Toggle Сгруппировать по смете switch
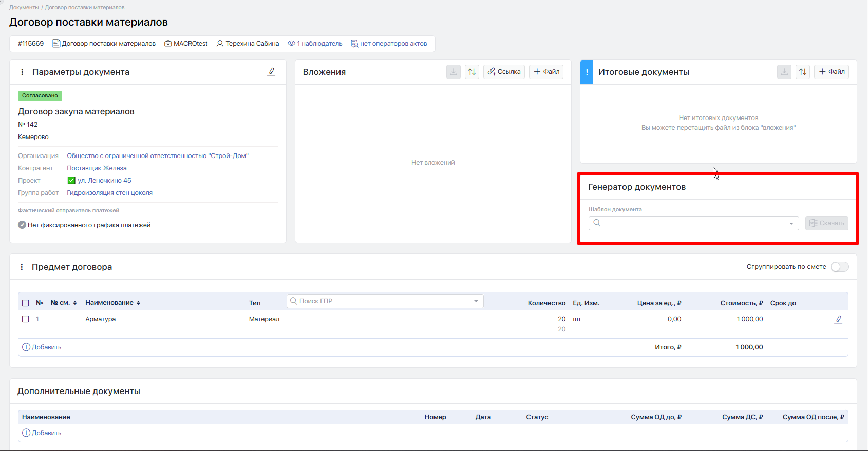The height and width of the screenshot is (451, 868). [839, 267]
